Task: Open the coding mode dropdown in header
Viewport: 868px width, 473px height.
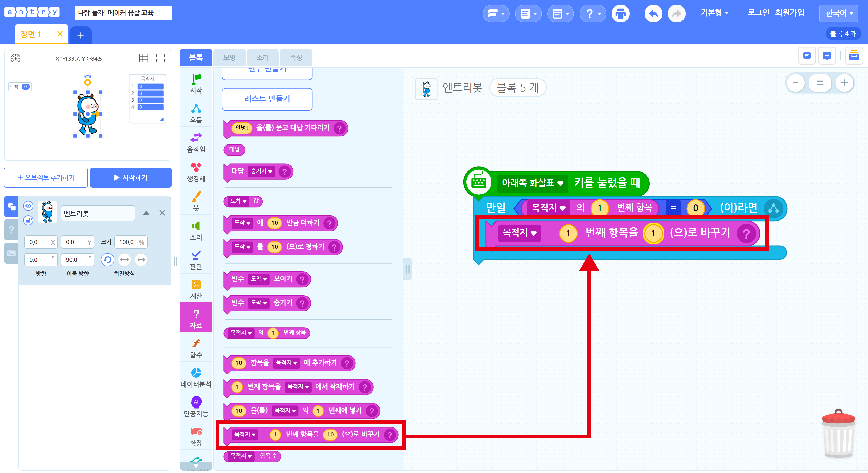Action: coord(496,14)
